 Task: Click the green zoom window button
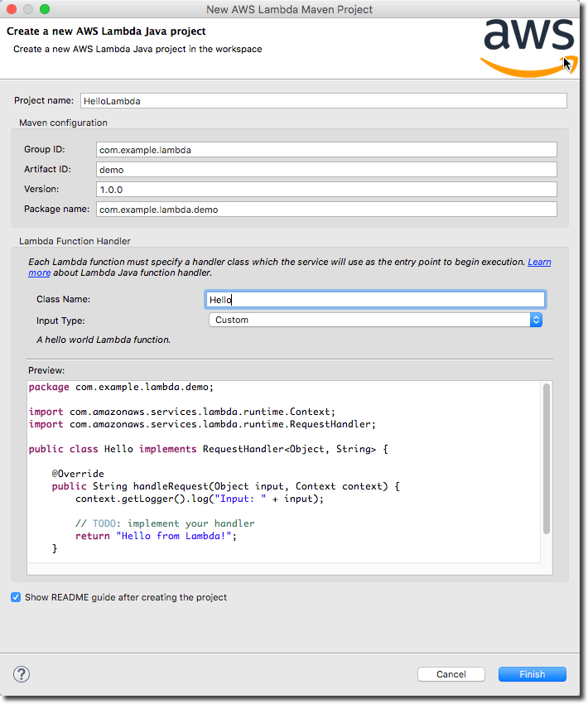(x=45, y=9)
